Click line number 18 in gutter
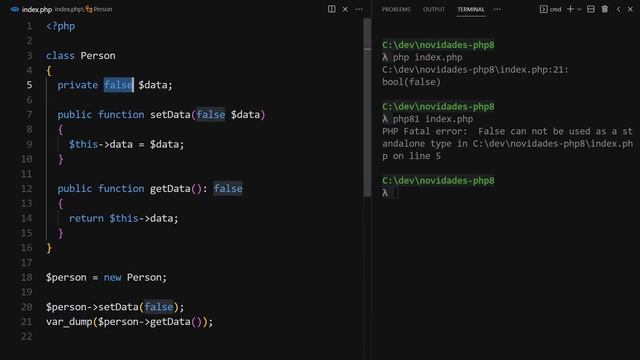This screenshot has width=640, height=360. pos(27,278)
